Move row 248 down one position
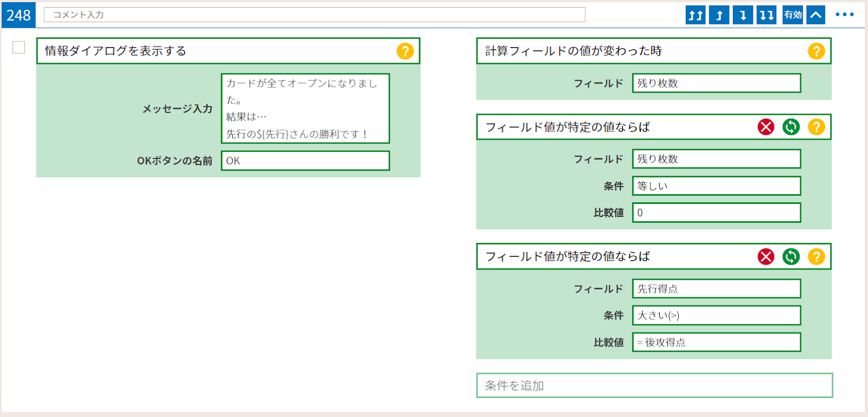868x417 pixels. (x=743, y=15)
